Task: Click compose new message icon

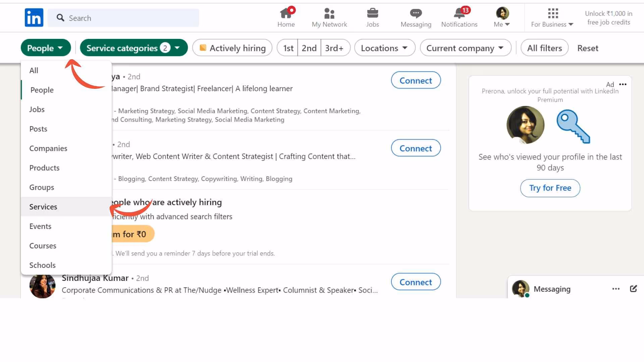Action: [633, 289]
